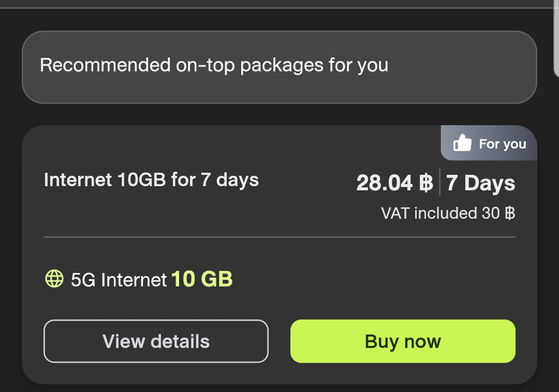The image size is (559, 392).
Task: Click the VAT included 30 line
Action: click(448, 213)
